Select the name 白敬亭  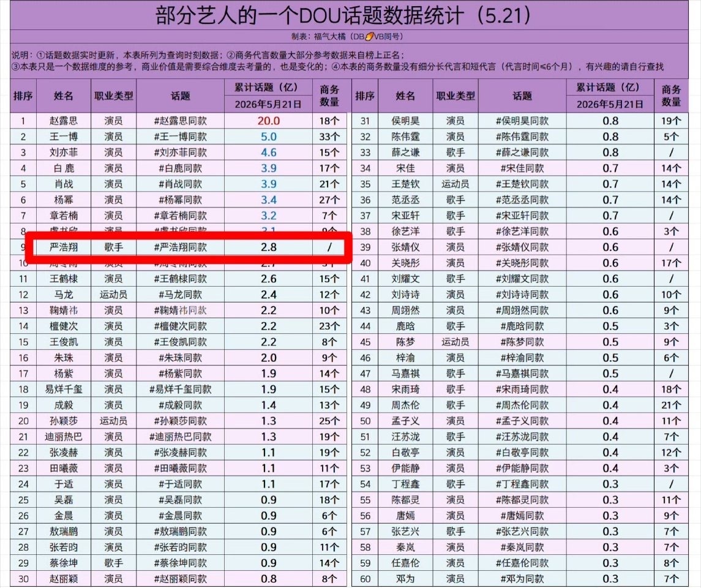click(405, 453)
